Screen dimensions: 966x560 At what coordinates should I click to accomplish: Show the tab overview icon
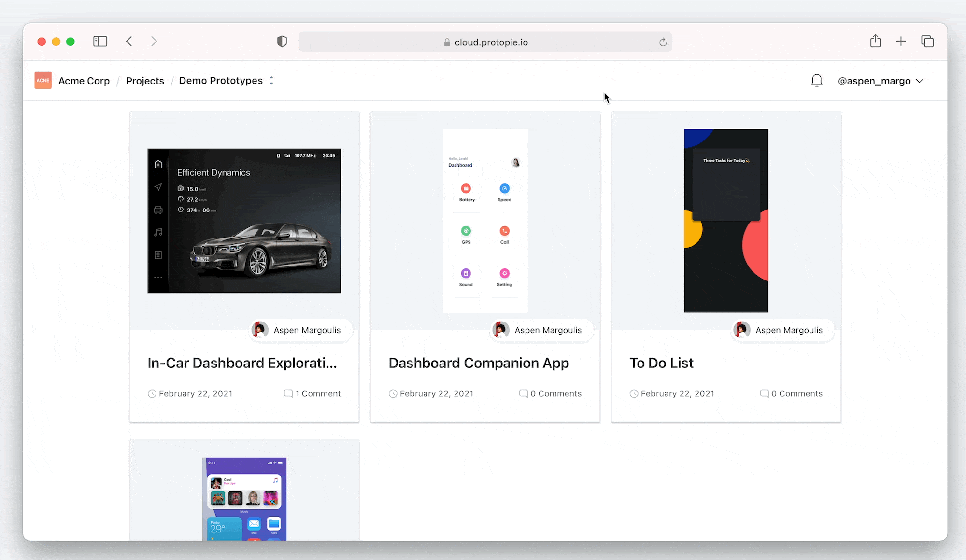[x=927, y=42]
